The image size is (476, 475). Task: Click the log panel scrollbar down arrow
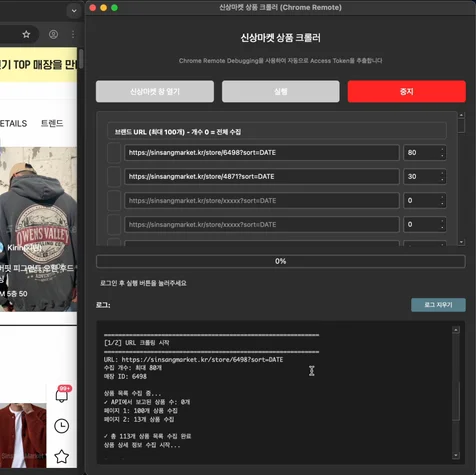[x=456, y=455]
